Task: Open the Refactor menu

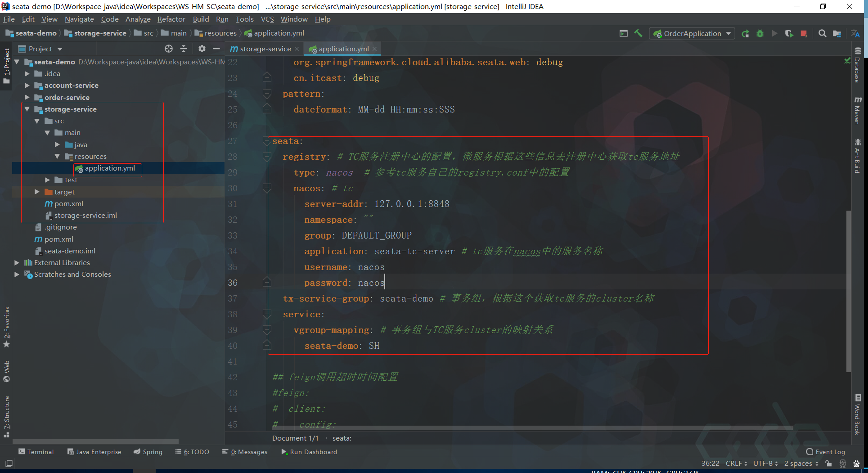Action: point(171,19)
